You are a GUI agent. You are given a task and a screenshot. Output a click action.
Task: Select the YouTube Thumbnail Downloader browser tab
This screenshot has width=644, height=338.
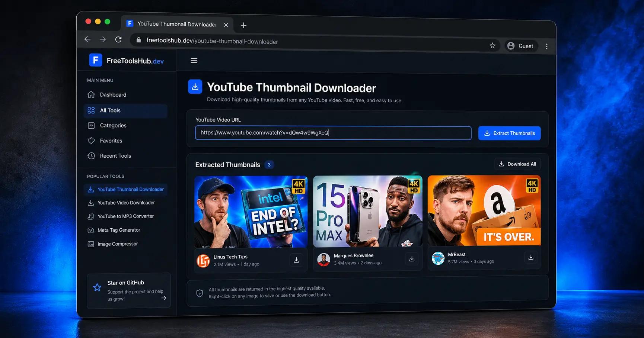pos(177,24)
